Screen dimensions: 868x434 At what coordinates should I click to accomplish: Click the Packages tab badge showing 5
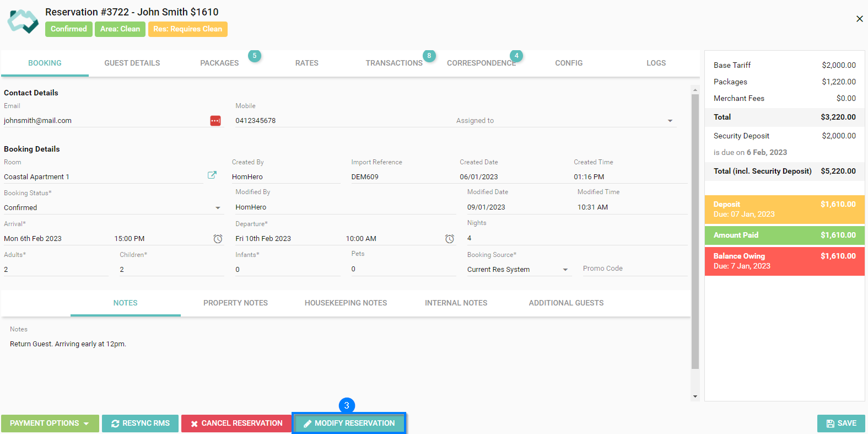click(255, 56)
